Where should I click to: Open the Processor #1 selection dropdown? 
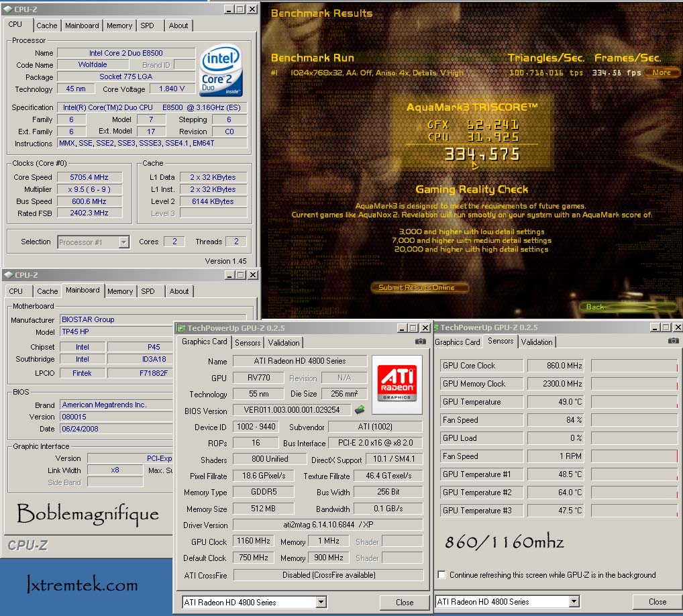pyautogui.click(x=123, y=242)
